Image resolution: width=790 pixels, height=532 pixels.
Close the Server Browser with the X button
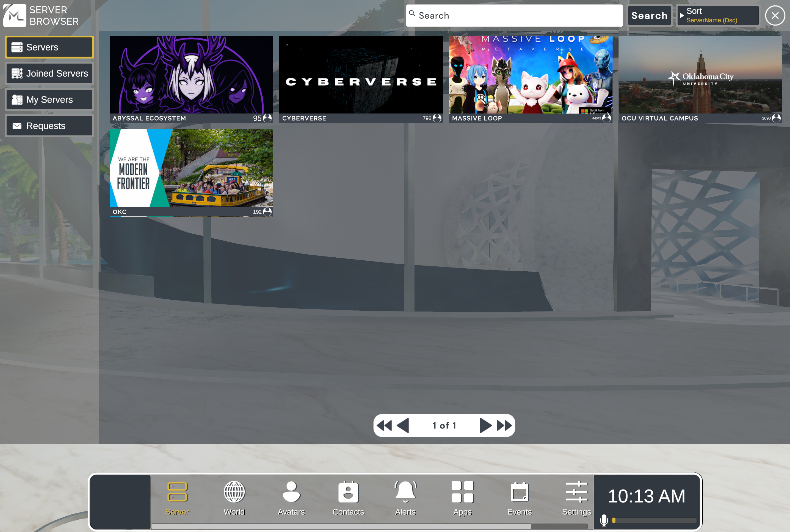click(x=775, y=15)
